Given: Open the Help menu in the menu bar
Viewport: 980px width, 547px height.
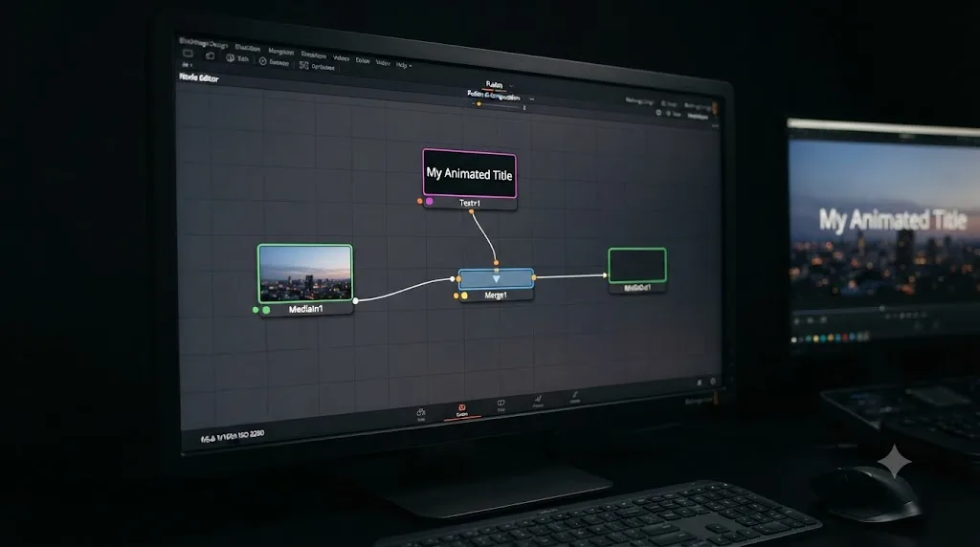Looking at the screenshot, I should click(401, 65).
